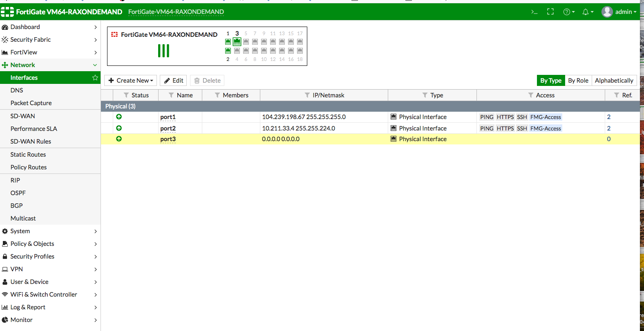Click port1 status up icon
The image size is (644, 331).
click(x=119, y=117)
